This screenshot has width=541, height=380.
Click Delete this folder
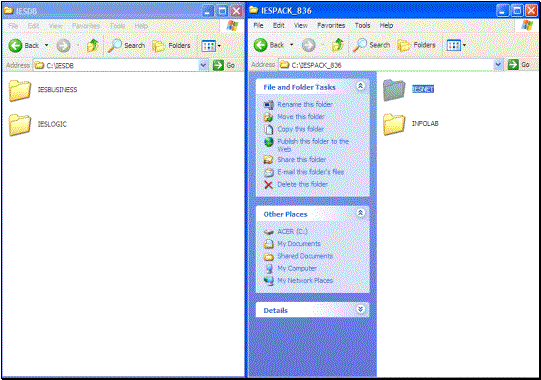click(x=303, y=184)
